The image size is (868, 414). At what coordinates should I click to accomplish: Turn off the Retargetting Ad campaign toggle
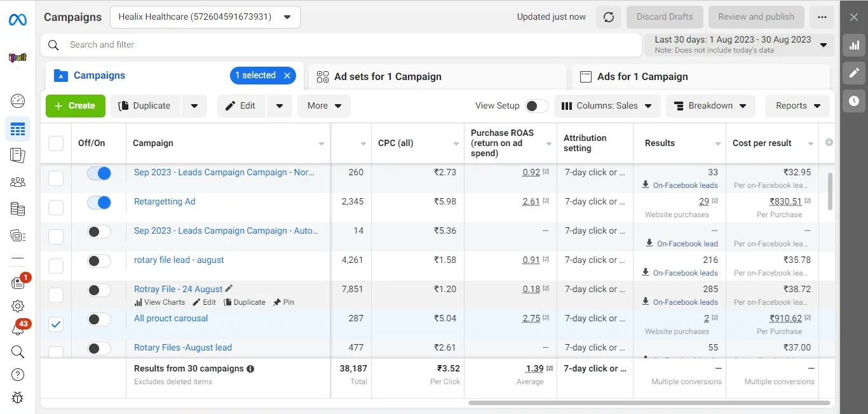(99, 203)
